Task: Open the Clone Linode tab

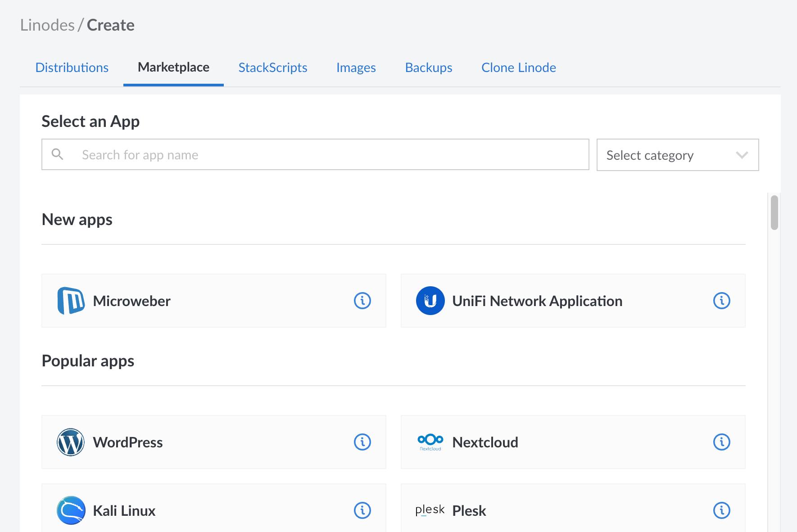Action: 518,67
